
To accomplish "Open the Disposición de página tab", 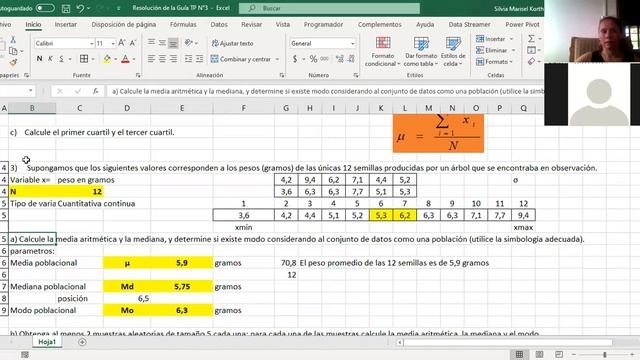I will (124, 24).
